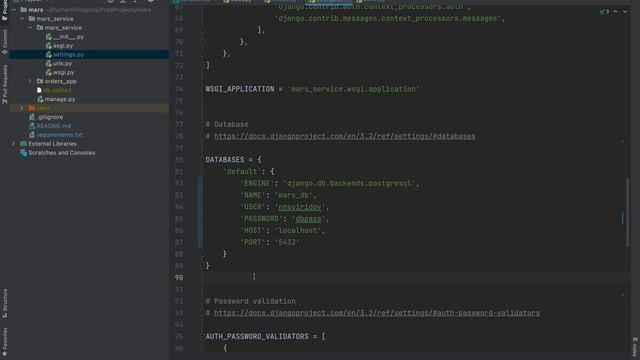Open the Favorites tool window
Viewport: 640px width, 360px height.
(4, 341)
